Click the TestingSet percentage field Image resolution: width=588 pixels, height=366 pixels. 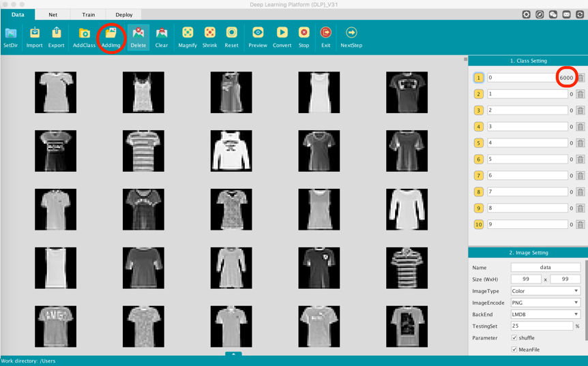pyautogui.click(x=542, y=326)
